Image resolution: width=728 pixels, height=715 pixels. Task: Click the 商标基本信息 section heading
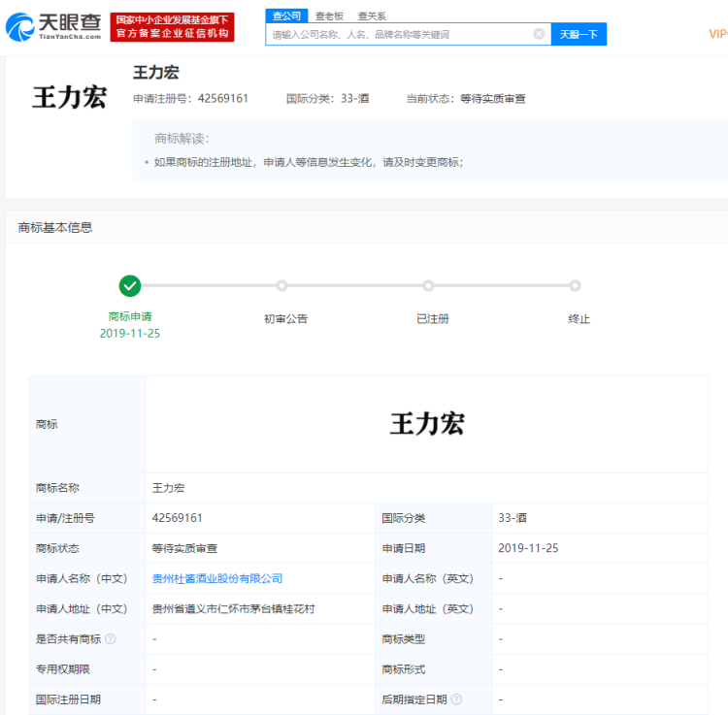click(x=55, y=228)
